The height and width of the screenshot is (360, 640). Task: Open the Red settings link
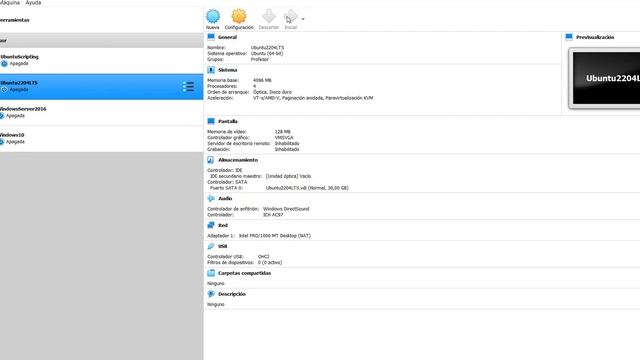[223, 225]
